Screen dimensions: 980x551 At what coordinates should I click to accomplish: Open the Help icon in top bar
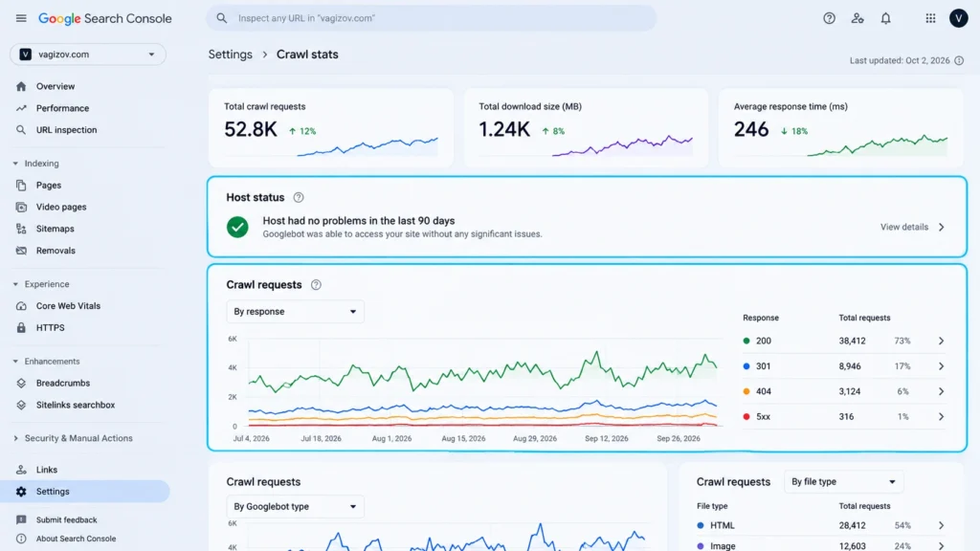pos(829,18)
